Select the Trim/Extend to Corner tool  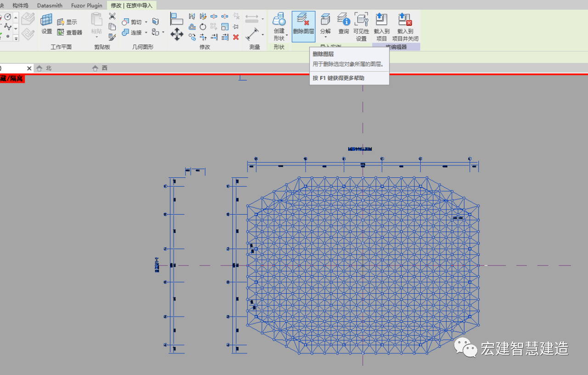point(203,37)
